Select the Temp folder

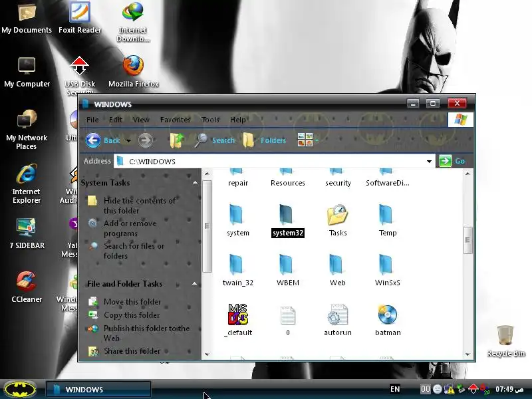[388, 220]
